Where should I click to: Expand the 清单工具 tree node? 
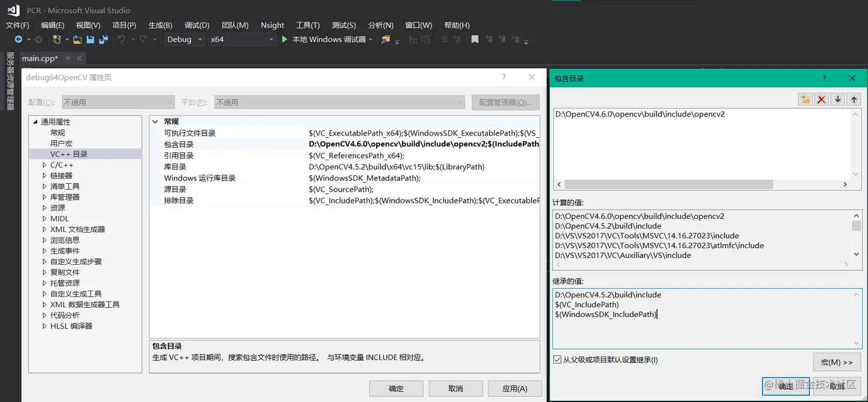pos(45,186)
